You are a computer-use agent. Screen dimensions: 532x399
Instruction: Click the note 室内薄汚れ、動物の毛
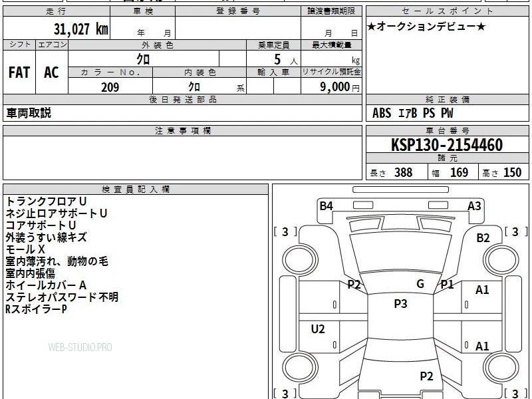point(57,261)
